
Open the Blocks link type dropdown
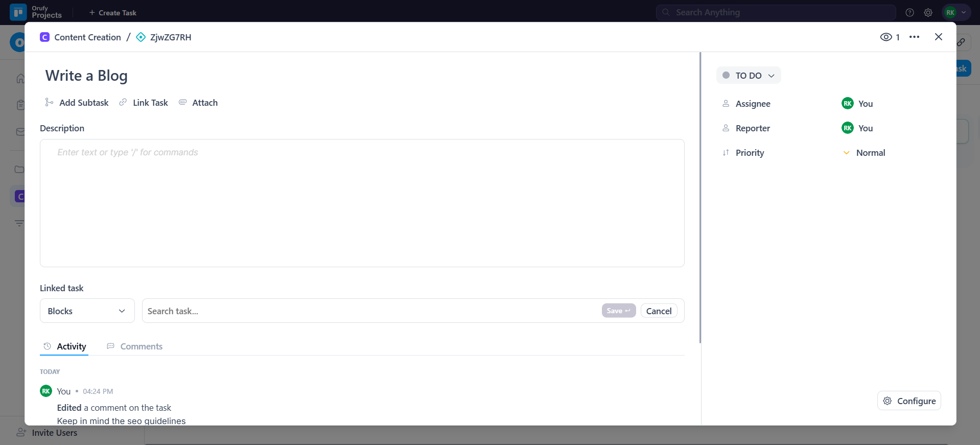[87, 311]
